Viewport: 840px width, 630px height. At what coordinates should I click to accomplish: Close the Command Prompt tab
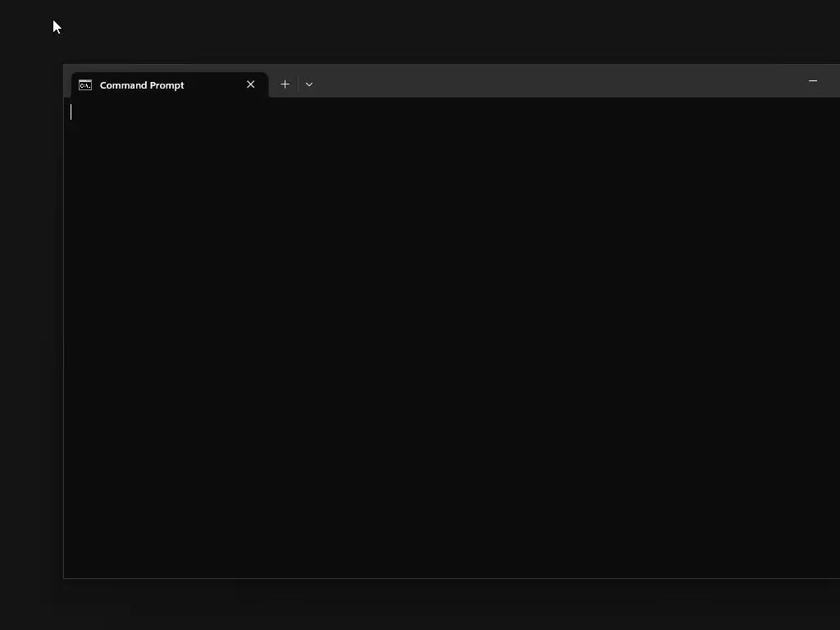point(251,84)
